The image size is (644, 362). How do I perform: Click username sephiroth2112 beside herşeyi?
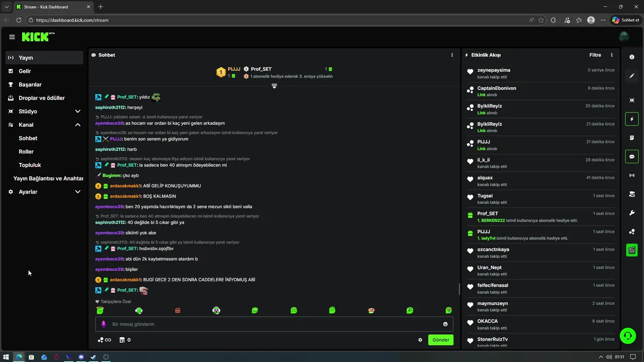pyautogui.click(x=110, y=107)
